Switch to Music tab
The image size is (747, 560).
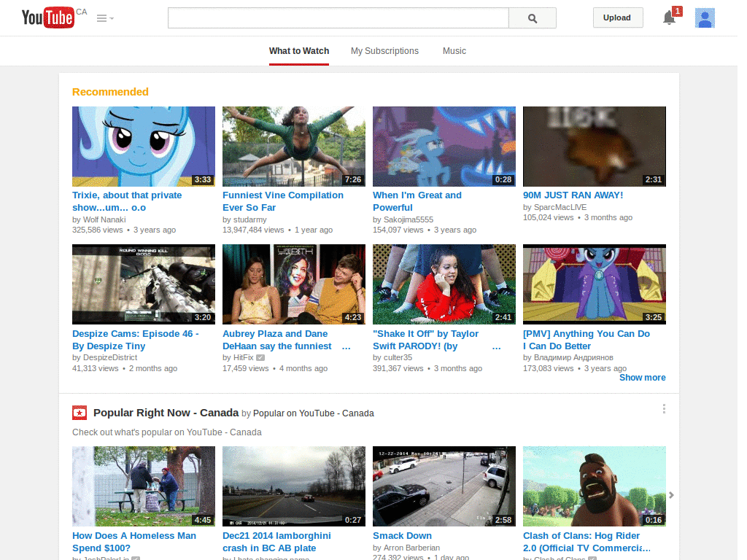click(454, 51)
